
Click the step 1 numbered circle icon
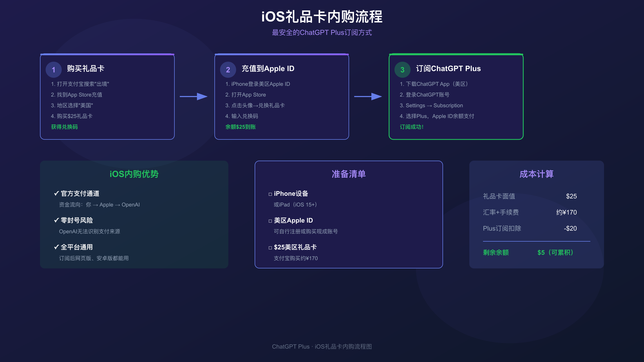pos(53,70)
